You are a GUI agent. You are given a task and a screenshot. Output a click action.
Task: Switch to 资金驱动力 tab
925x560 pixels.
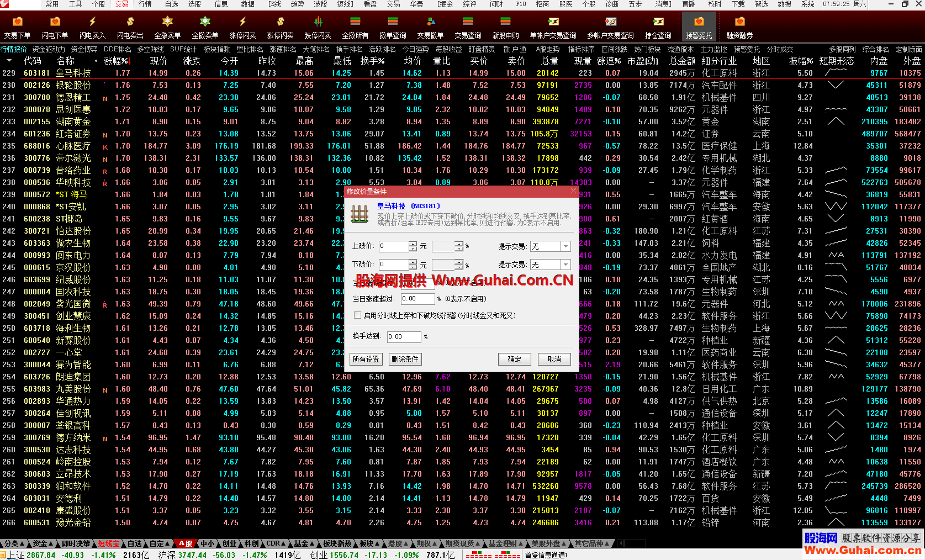[x=49, y=49]
